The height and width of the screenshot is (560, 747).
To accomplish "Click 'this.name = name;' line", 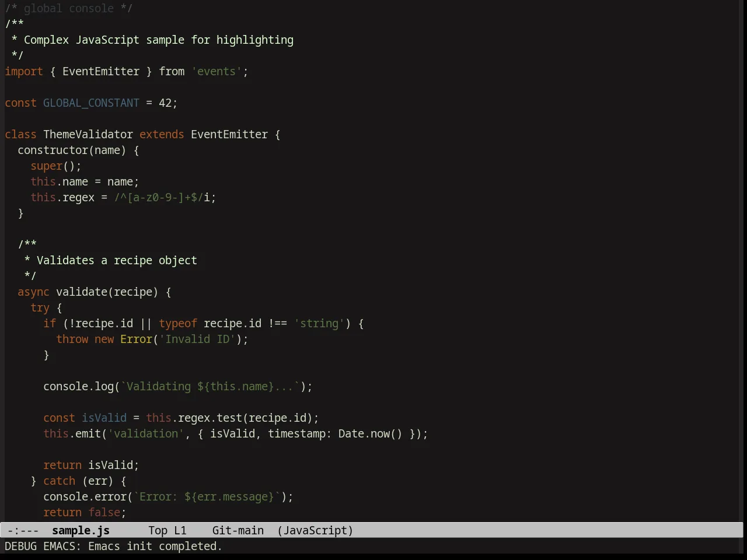I will tap(85, 181).
